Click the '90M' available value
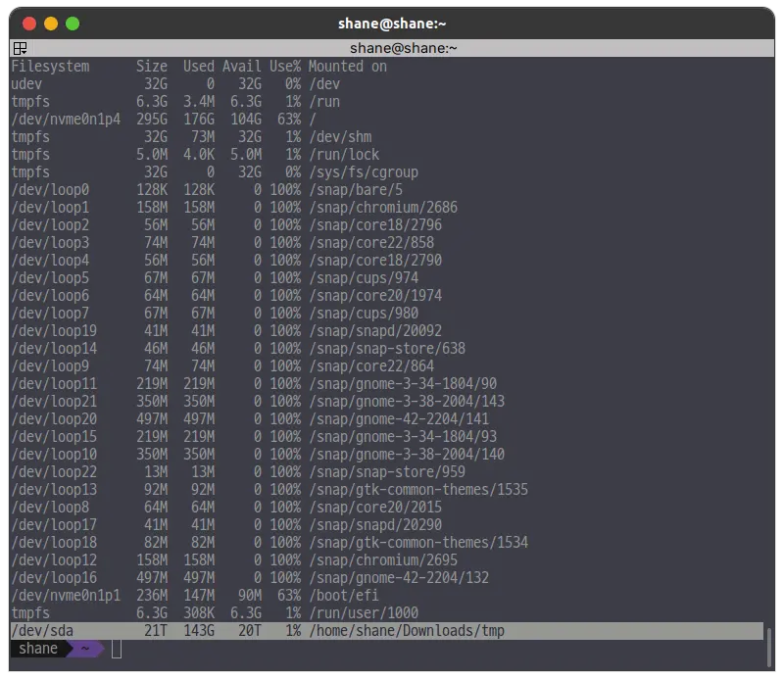Image resolution: width=784 pixels, height=680 pixels. [x=250, y=595]
